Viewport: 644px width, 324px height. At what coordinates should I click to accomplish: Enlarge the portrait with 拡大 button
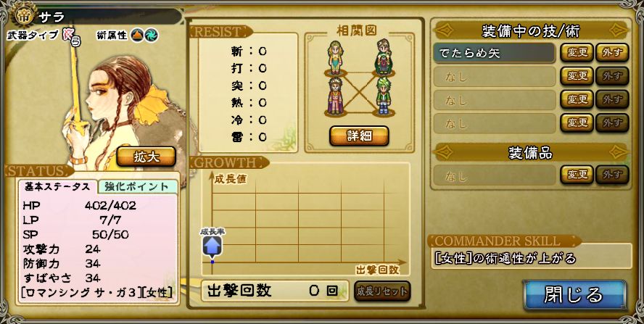(146, 157)
